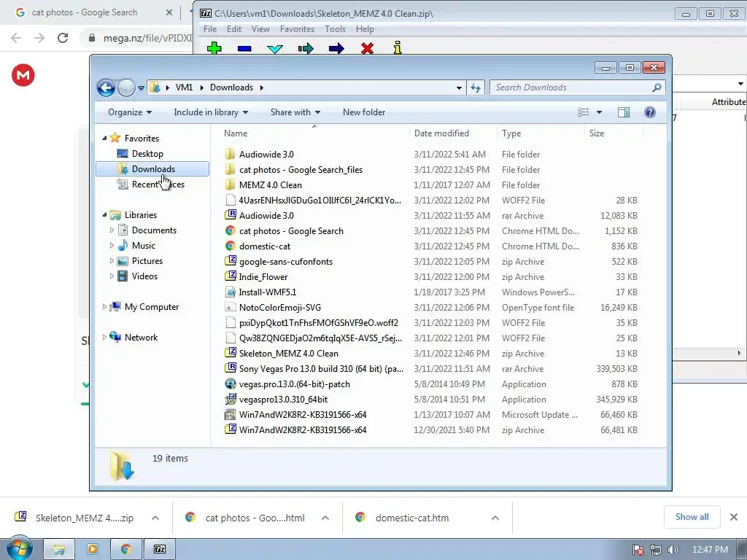Click the volume speaker tray icon

click(x=673, y=550)
